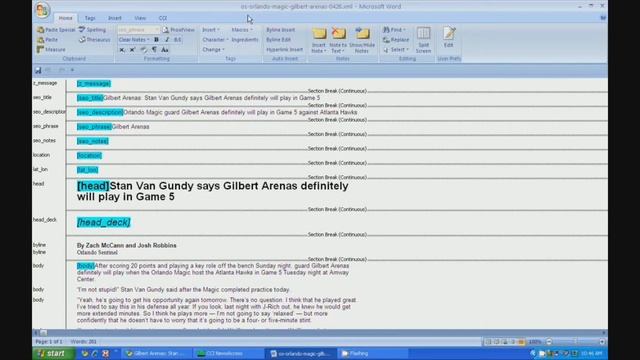Screen dimensions: 640x360
Task: Open the Flashing taskbar window
Action: [372, 353]
